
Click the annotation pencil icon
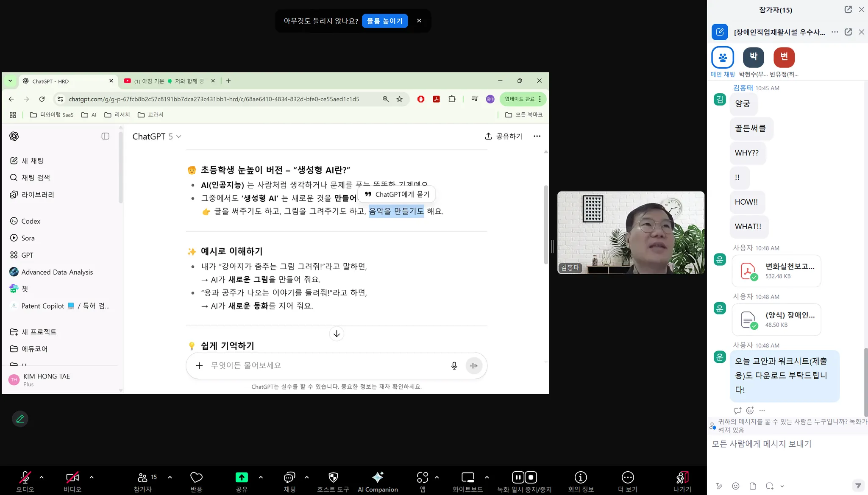pyautogui.click(x=20, y=419)
